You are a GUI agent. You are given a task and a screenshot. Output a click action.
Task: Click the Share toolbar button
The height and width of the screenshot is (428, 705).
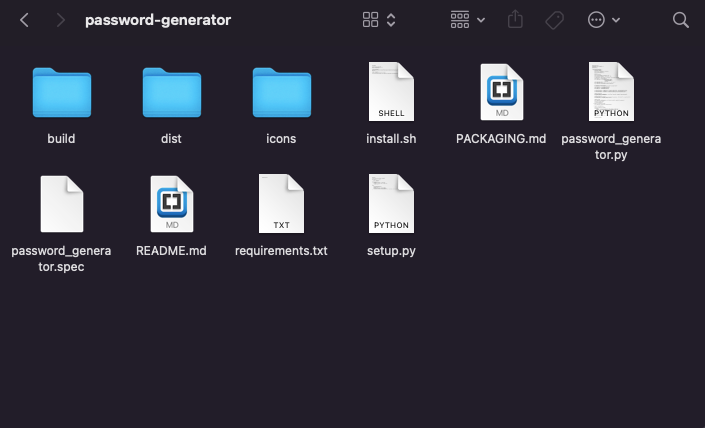pos(515,19)
